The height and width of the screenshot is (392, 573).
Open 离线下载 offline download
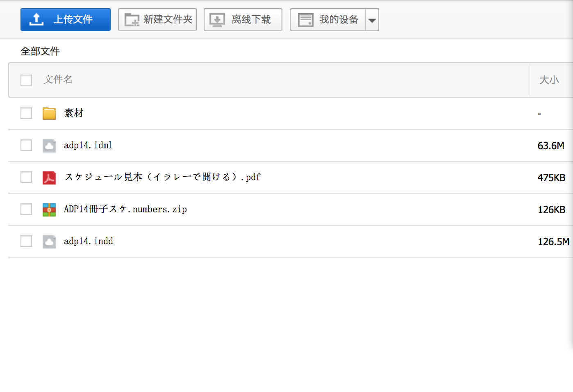point(243,20)
